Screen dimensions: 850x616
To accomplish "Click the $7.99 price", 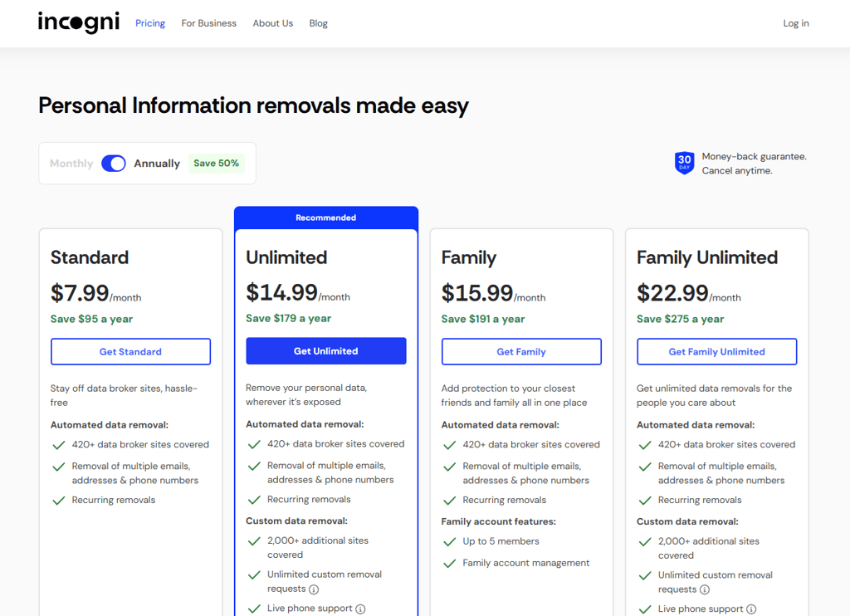I will (80, 293).
